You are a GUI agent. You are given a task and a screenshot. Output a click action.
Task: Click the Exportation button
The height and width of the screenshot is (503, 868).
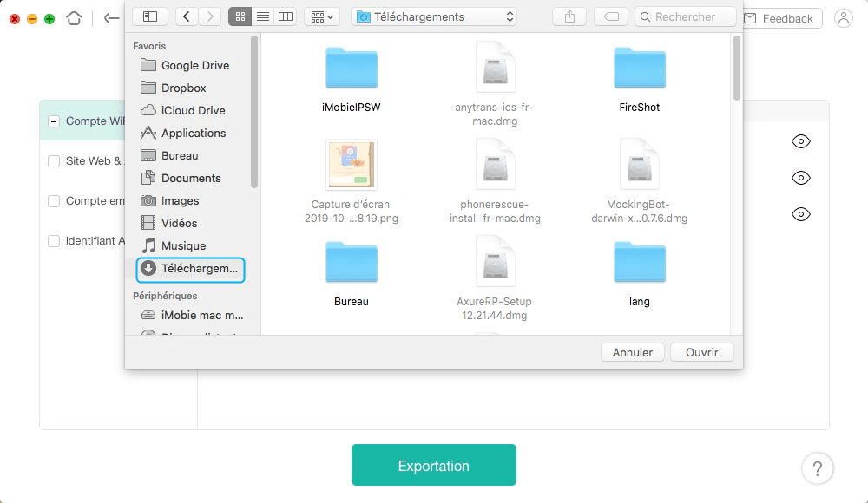point(433,465)
